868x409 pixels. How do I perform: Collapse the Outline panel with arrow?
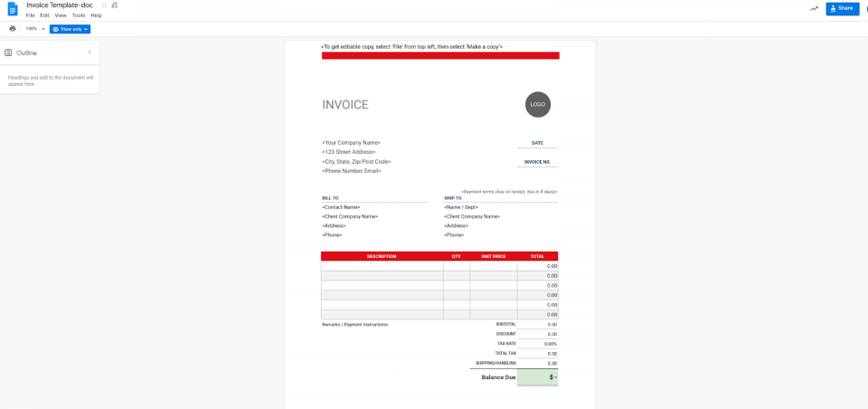(x=90, y=52)
